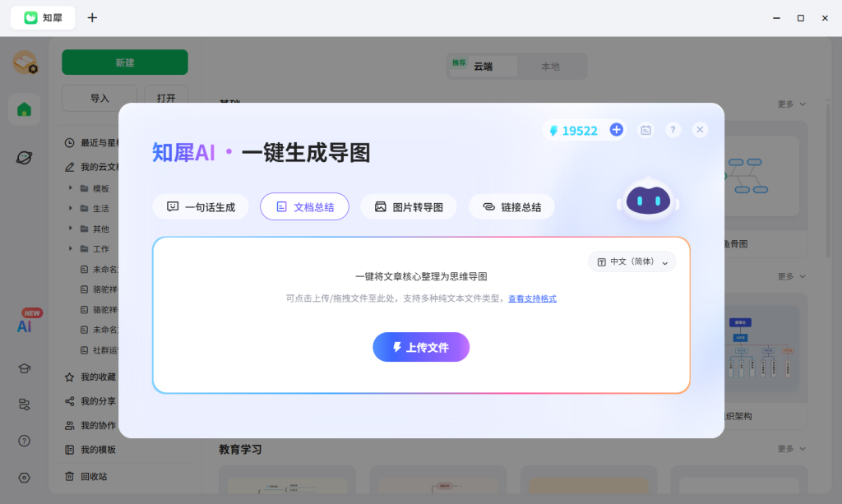
Task: Expand the 其他 folder arrow
Action: (71, 228)
